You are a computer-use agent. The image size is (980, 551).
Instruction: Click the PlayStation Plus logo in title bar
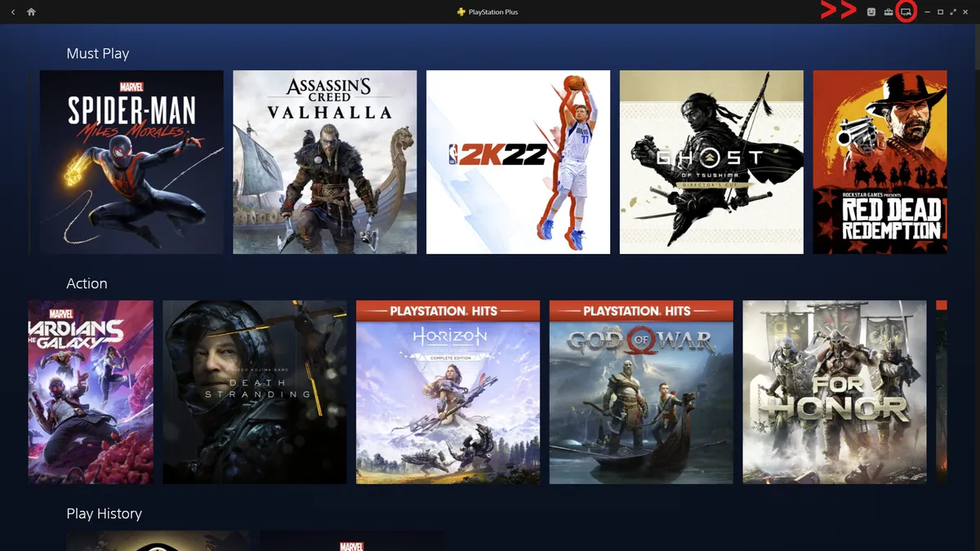click(461, 12)
